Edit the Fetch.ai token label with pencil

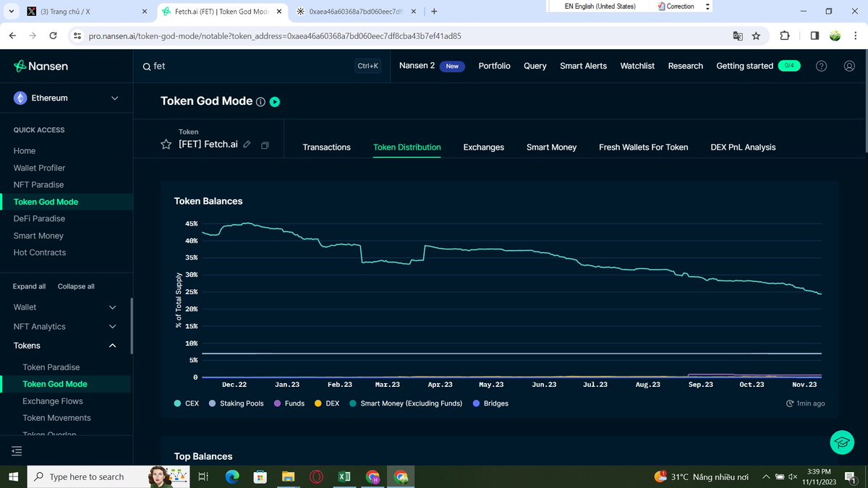[x=247, y=145]
